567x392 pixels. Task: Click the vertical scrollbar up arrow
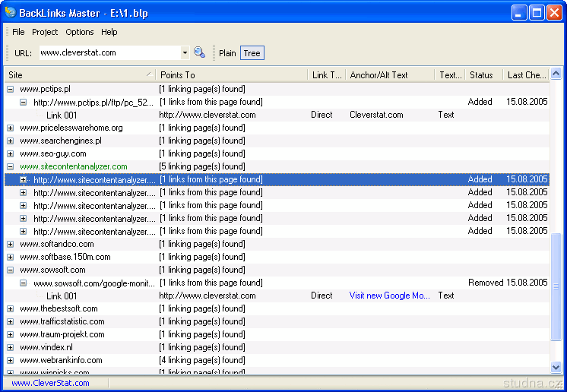point(556,74)
